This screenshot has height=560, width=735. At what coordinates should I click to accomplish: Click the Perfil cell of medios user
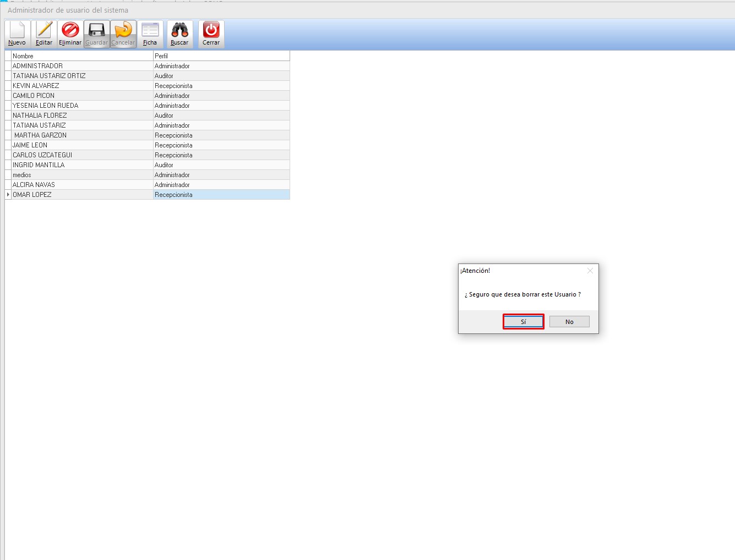point(221,175)
